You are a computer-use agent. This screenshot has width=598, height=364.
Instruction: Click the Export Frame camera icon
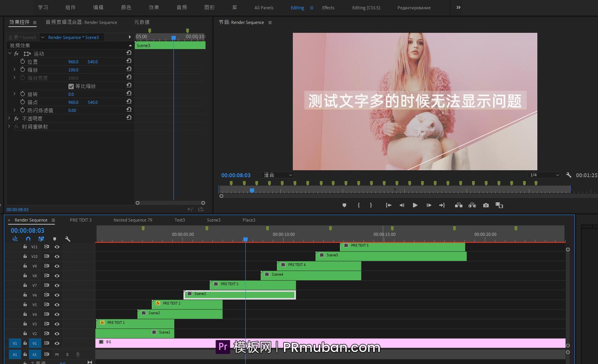[486, 205]
